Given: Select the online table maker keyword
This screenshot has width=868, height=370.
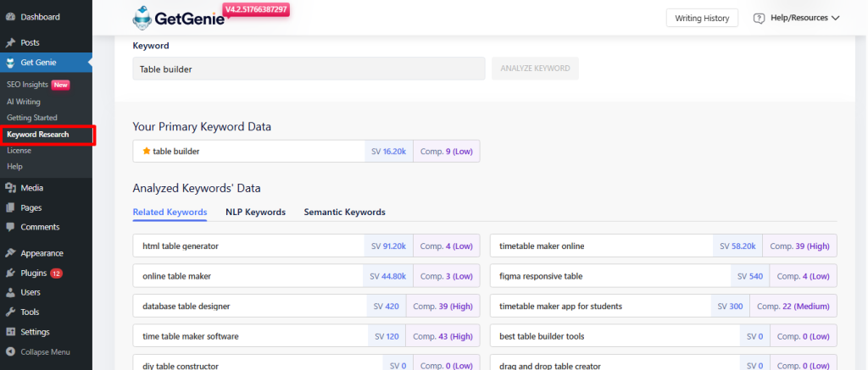Looking at the screenshot, I should [x=306, y=276].
